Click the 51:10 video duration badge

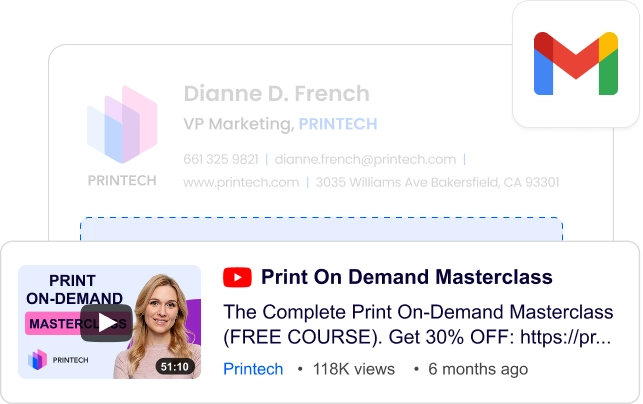point(175,366)
